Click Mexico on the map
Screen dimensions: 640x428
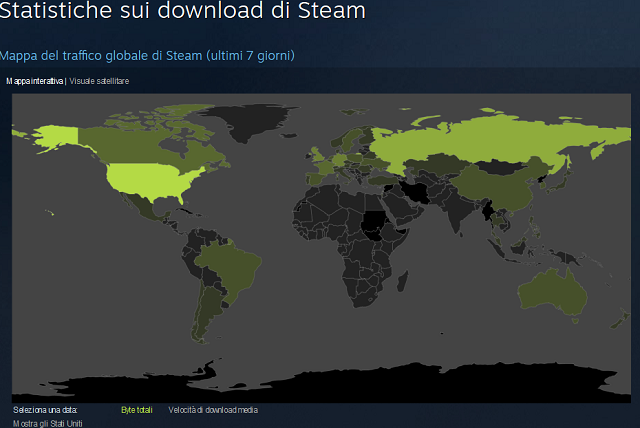[x=149, y=208]
